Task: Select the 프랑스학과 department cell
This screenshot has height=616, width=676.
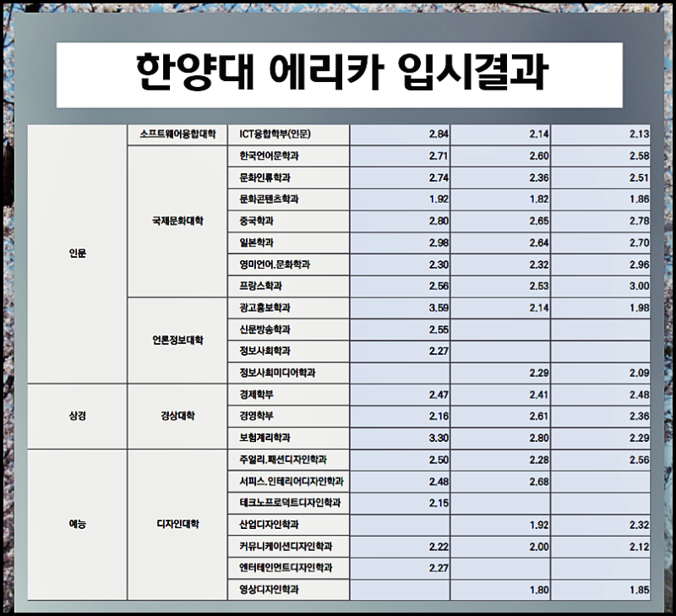Action: click(288, 286)
